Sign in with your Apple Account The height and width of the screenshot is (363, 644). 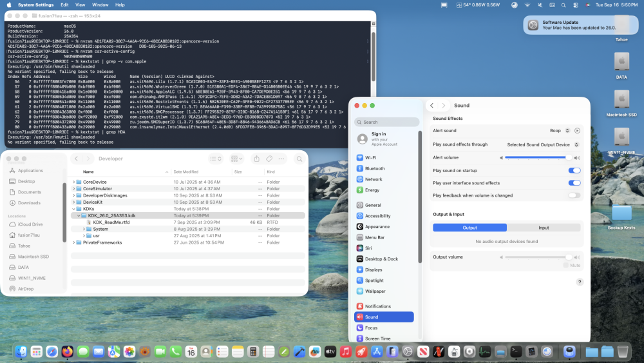click(384, 139)
